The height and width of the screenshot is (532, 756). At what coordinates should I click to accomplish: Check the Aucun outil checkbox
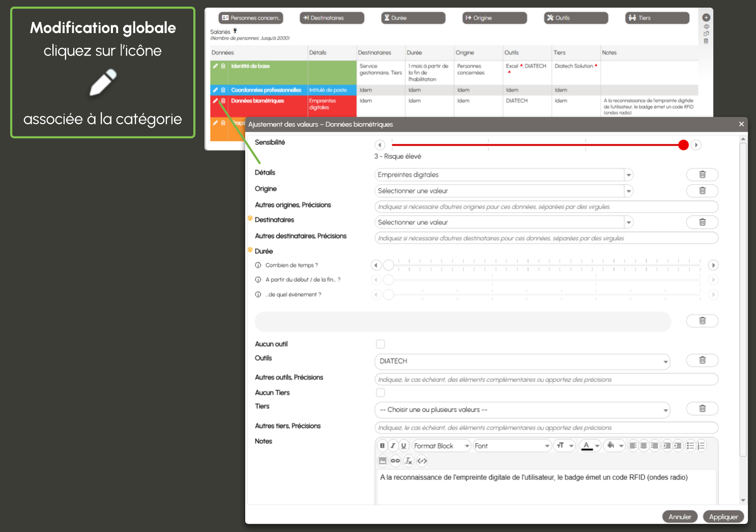coord(381,344)
